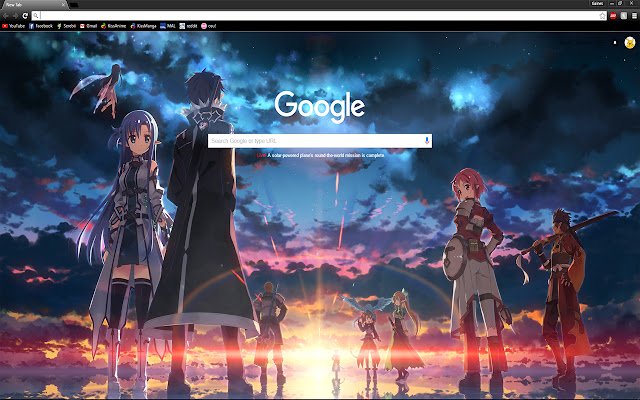
Task: Open the Chrome hamburger menu
Action: point(634,16)
